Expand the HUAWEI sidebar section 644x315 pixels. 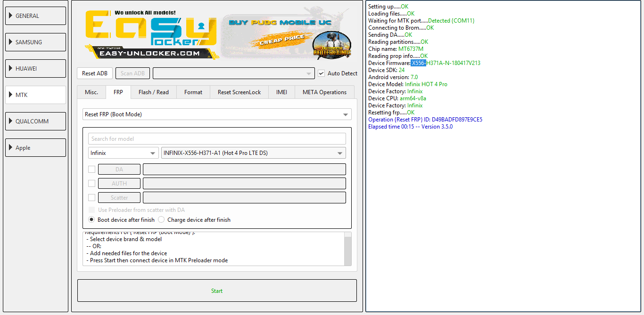35,68
